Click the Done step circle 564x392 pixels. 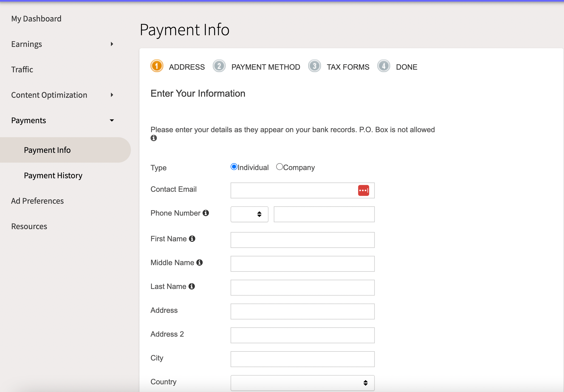(384, 66)
